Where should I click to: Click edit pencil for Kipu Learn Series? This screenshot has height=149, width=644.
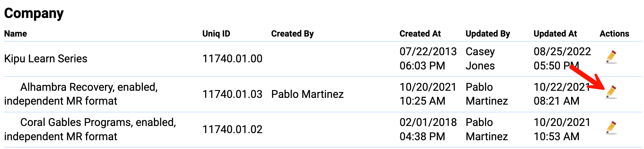coord(611,57)
